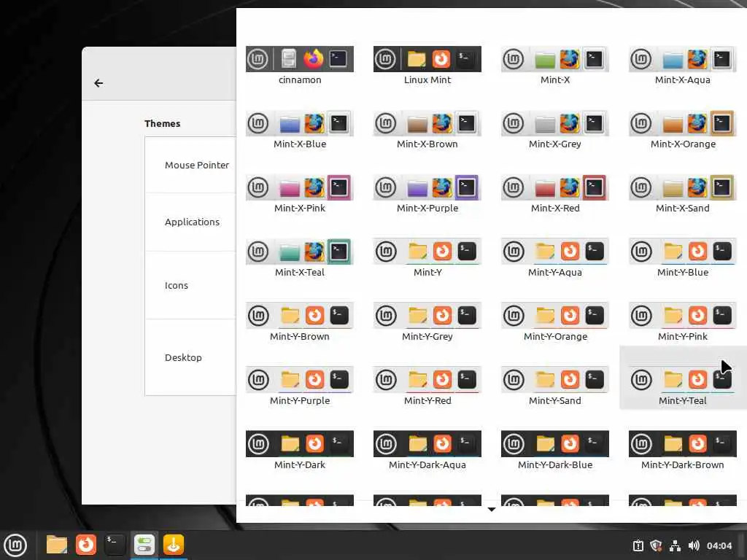Screen dimensions: 747x560
Task: Switch to the orange installer taskbar app
Action: [x=173, y=545]
